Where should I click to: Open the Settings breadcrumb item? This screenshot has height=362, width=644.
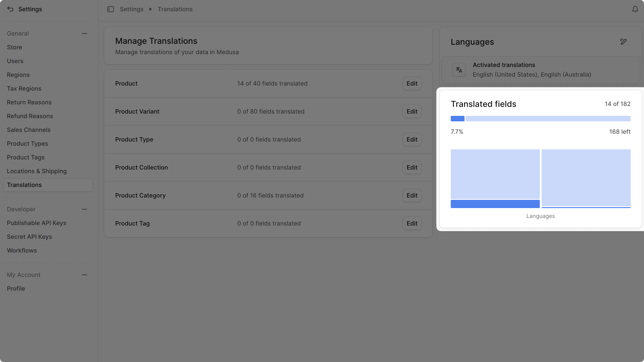132,9
